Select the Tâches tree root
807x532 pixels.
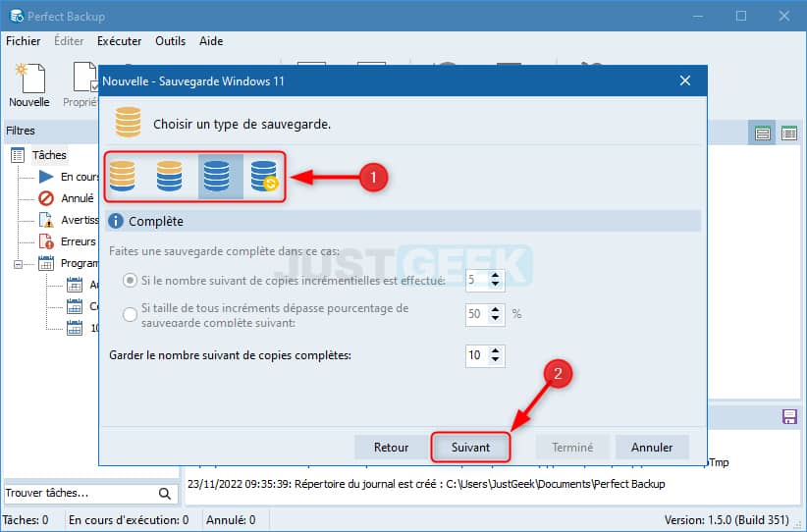pyautogui.click(x=38, y=155)
